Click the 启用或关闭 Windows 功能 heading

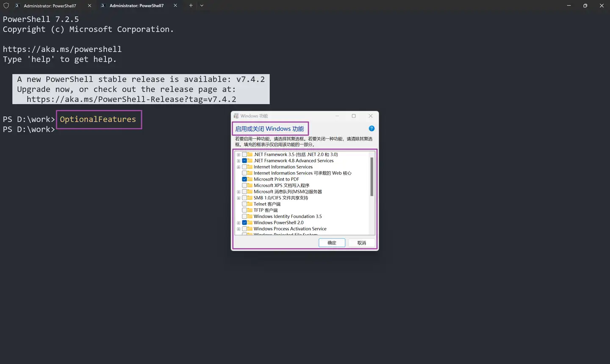point(270,129)
